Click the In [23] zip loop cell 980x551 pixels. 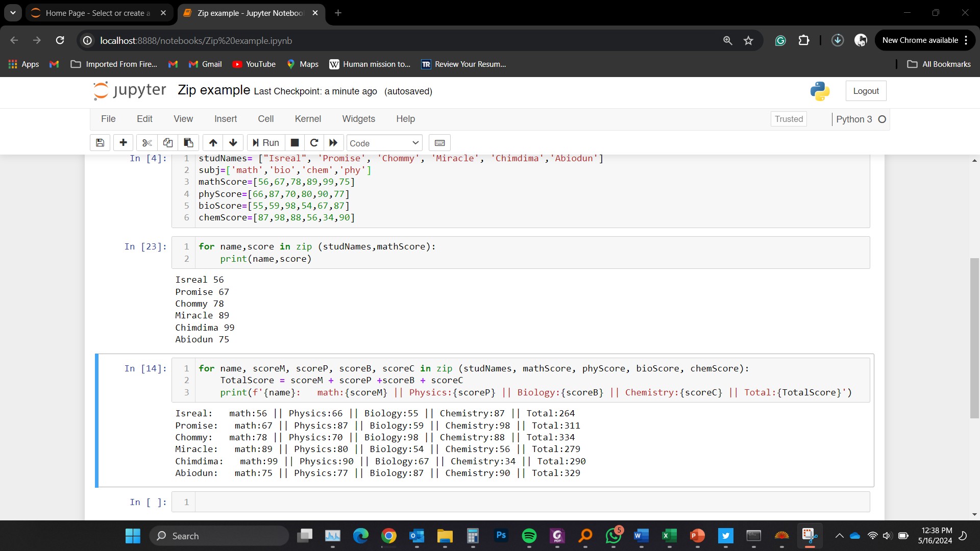(521, 253)
